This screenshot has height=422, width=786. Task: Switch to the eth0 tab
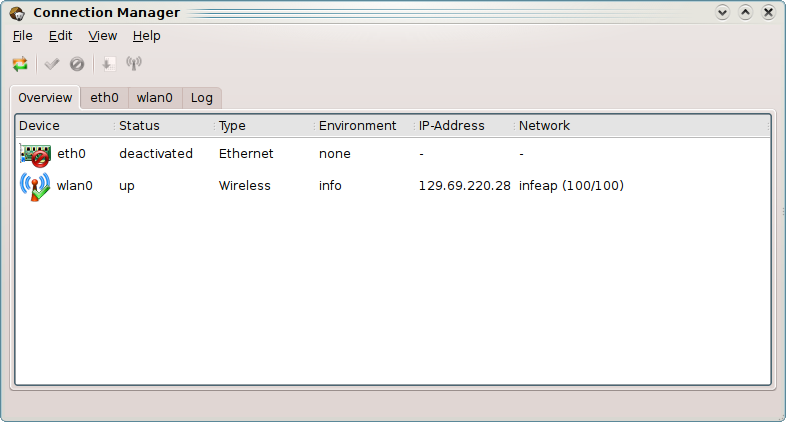104,98
